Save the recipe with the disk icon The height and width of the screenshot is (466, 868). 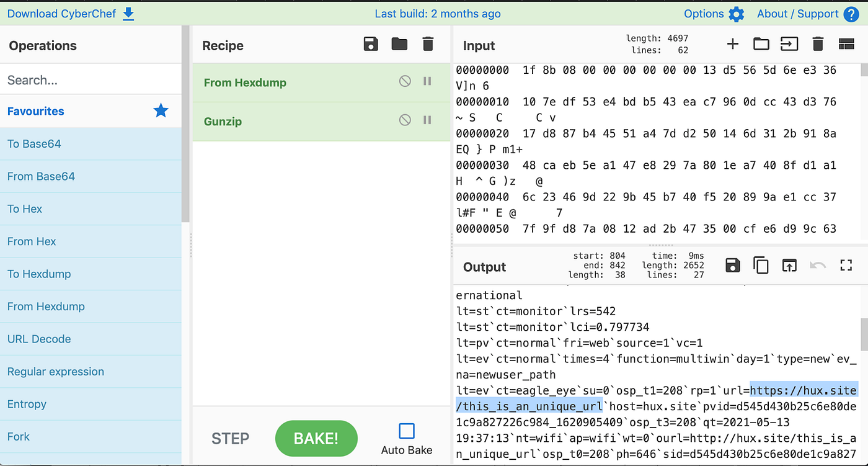coord(371,43)
